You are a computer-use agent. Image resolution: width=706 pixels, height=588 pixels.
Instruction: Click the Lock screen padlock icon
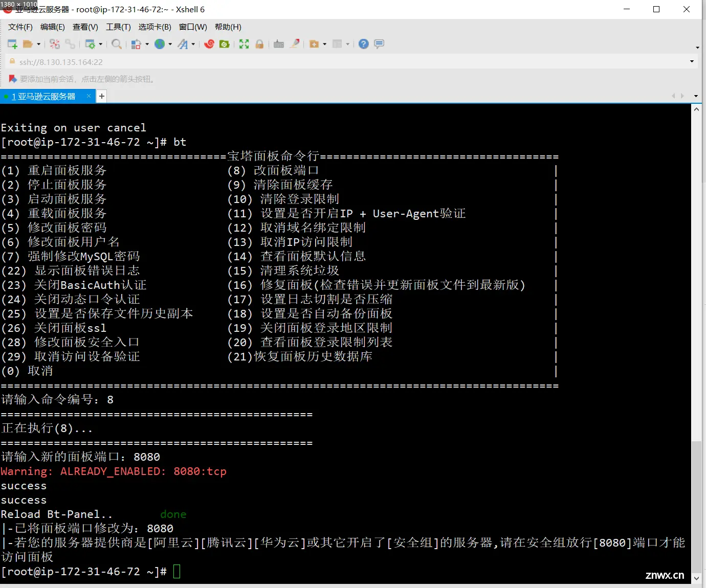click(259, 44)
